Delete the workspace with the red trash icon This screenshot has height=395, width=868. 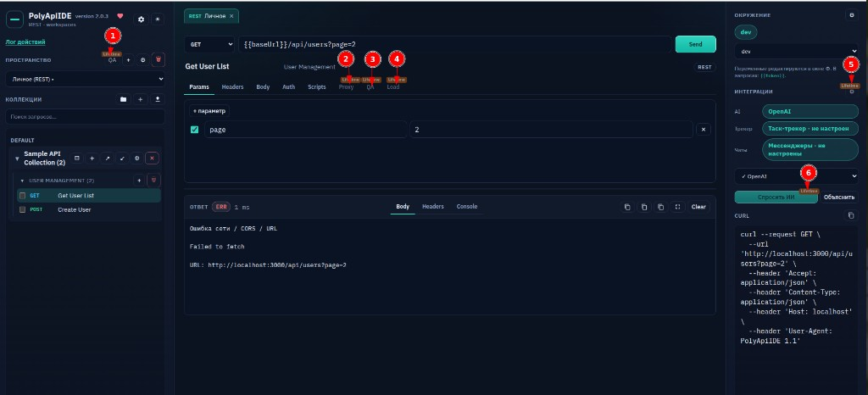159,59
